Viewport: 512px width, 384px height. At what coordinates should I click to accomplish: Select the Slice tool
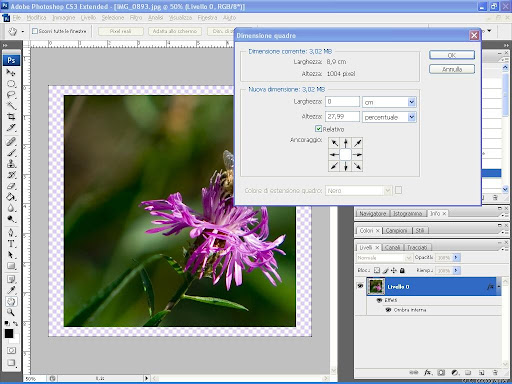(x=11, y=128)
